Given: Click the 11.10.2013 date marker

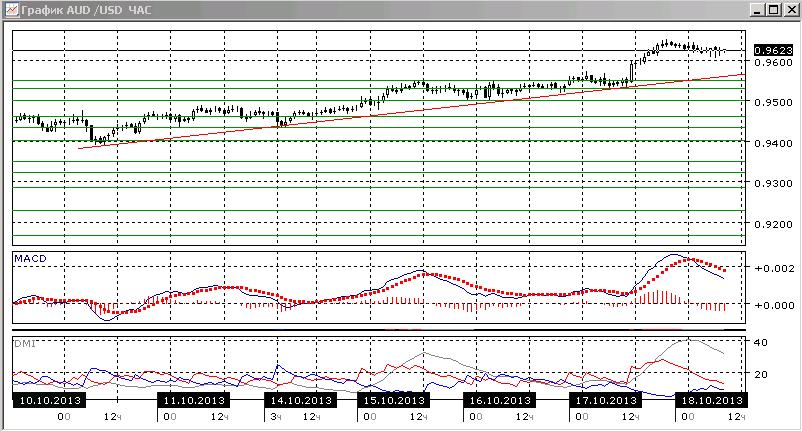Looking at the screenshot, I should (194, 400).
